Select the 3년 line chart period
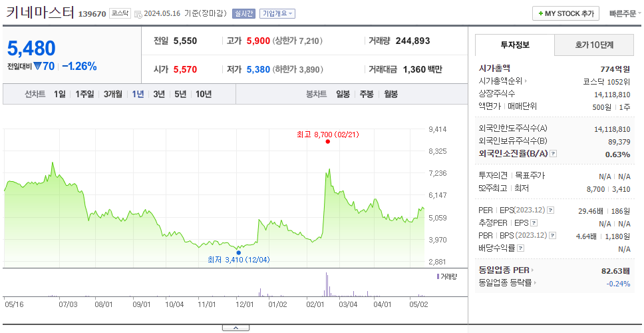 click(x=159, y=94)
